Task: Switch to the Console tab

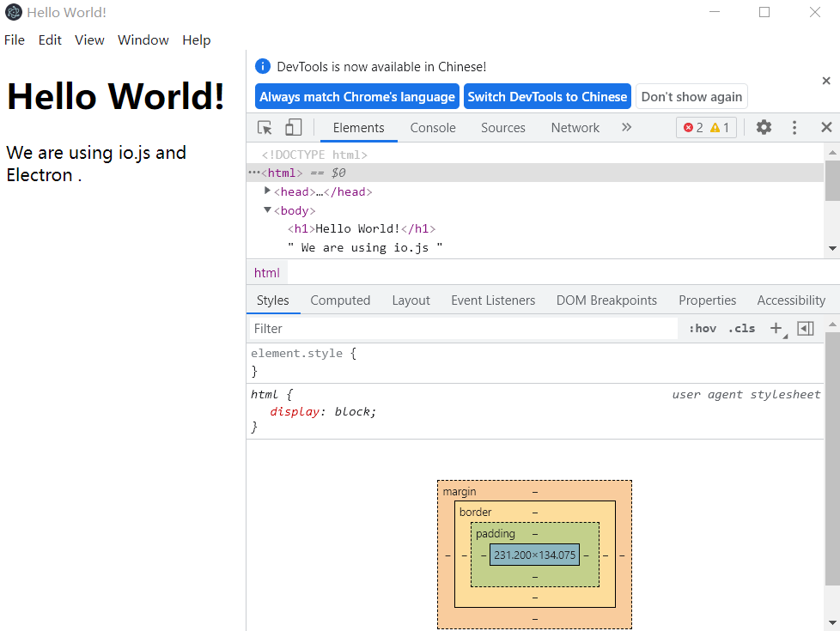Action: (433, 127)
